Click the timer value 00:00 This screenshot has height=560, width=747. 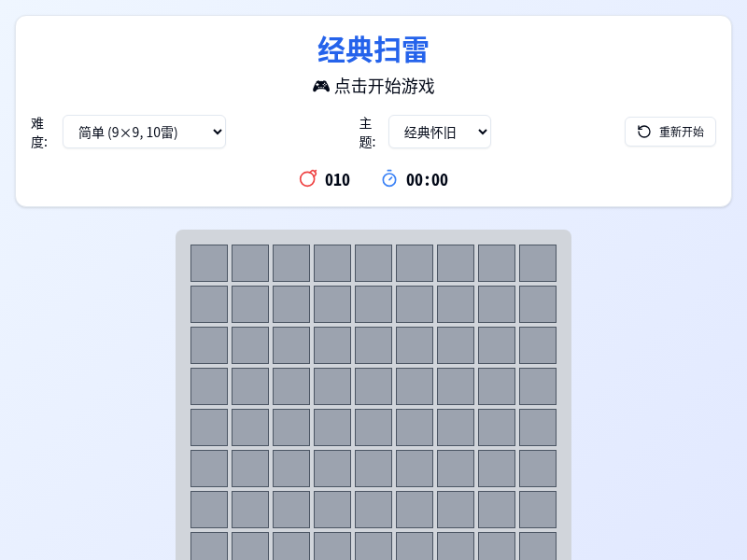tap(427, 180)
